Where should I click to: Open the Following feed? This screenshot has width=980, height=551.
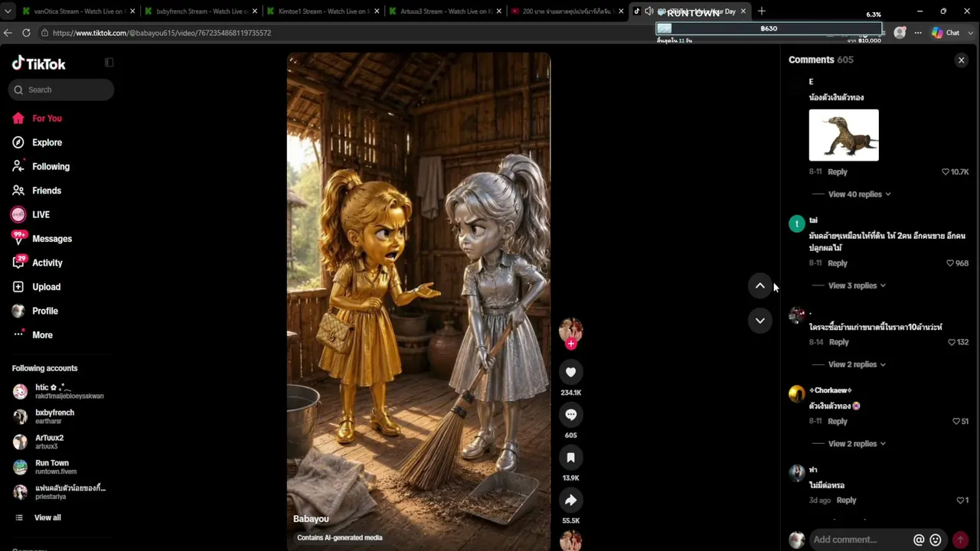pyautogui.click(x=51, y=167)
